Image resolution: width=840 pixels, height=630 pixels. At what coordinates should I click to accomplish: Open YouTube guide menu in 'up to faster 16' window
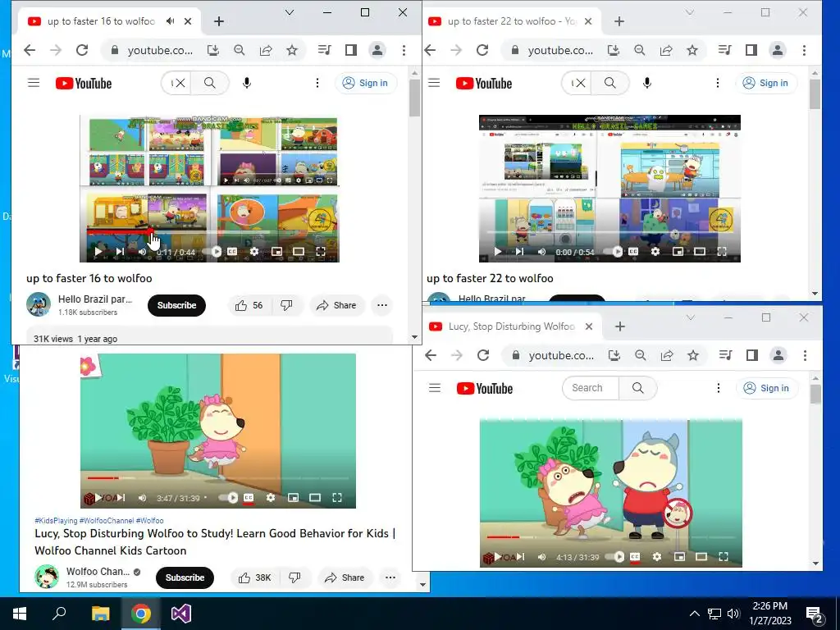tap(34, 83)
